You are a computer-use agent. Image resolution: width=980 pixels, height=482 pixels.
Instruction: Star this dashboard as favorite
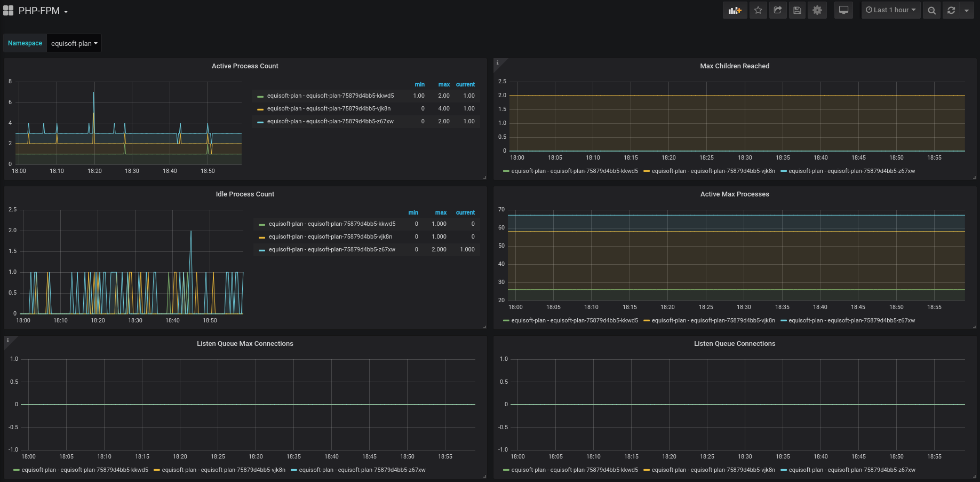click(758, 10)
